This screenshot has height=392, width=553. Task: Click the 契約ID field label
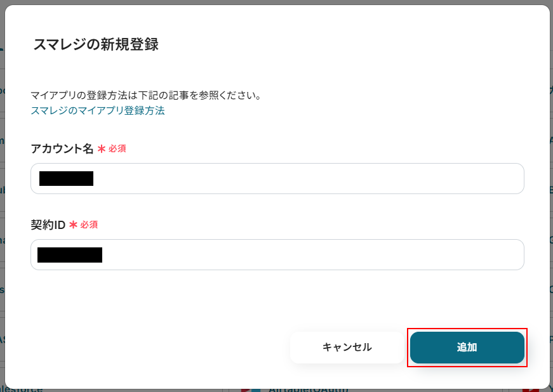point(48,225)
